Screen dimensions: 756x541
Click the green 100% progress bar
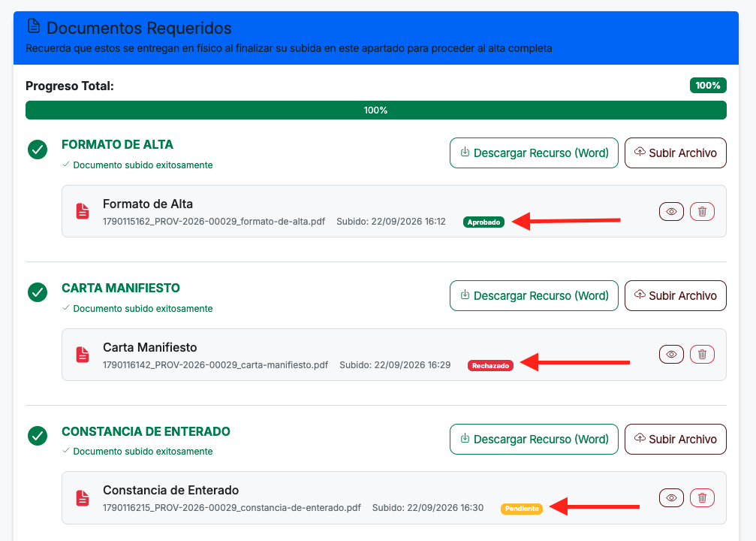pos(375,110)
